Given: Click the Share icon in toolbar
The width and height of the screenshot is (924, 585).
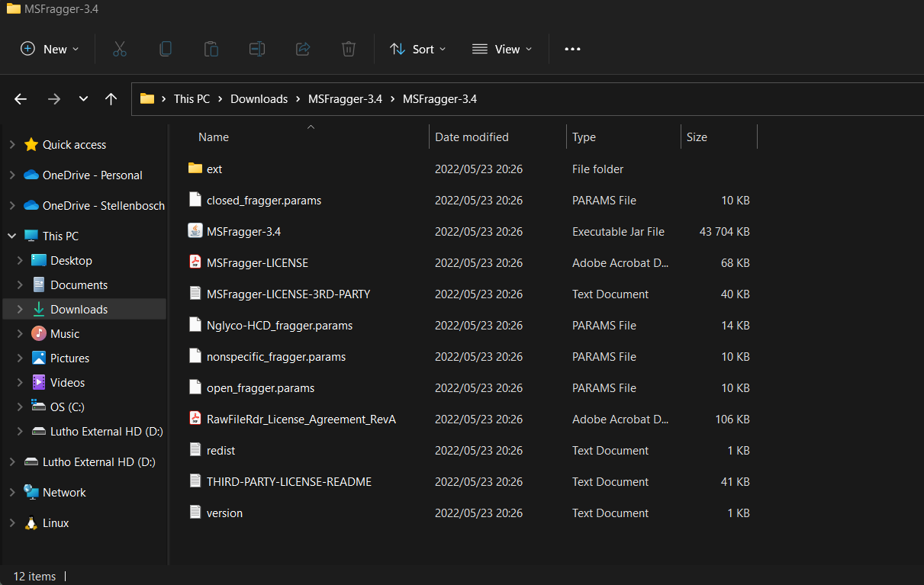Looking at the screenshot, I should click(303, 49).
